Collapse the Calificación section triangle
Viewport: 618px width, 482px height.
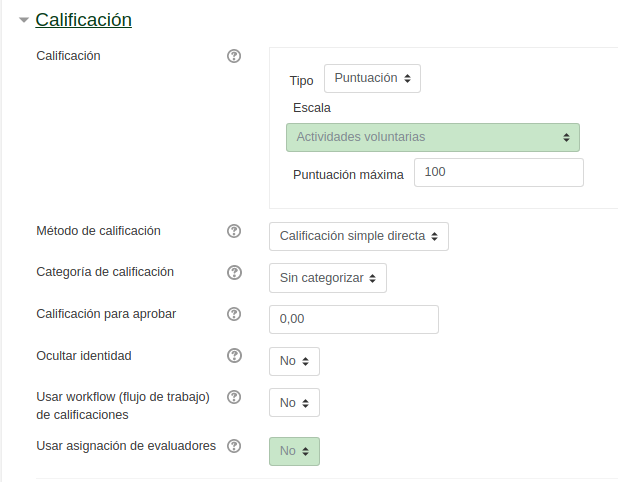[x=24, y=20]
